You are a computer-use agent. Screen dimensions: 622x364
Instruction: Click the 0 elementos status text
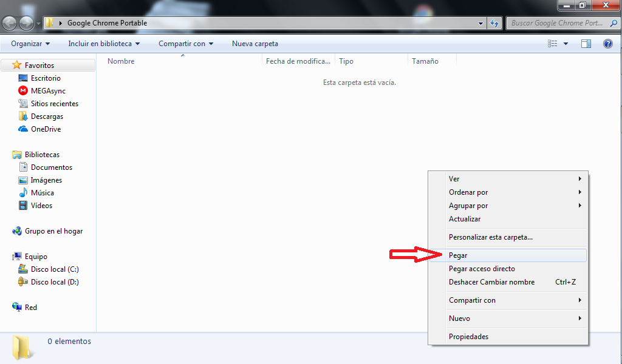pyautogui.click(x=69, y=341)
